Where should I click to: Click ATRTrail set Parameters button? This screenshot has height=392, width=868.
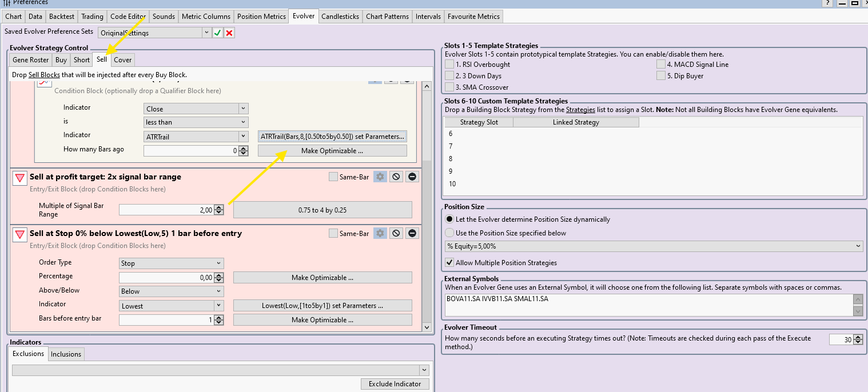[332, 137]
